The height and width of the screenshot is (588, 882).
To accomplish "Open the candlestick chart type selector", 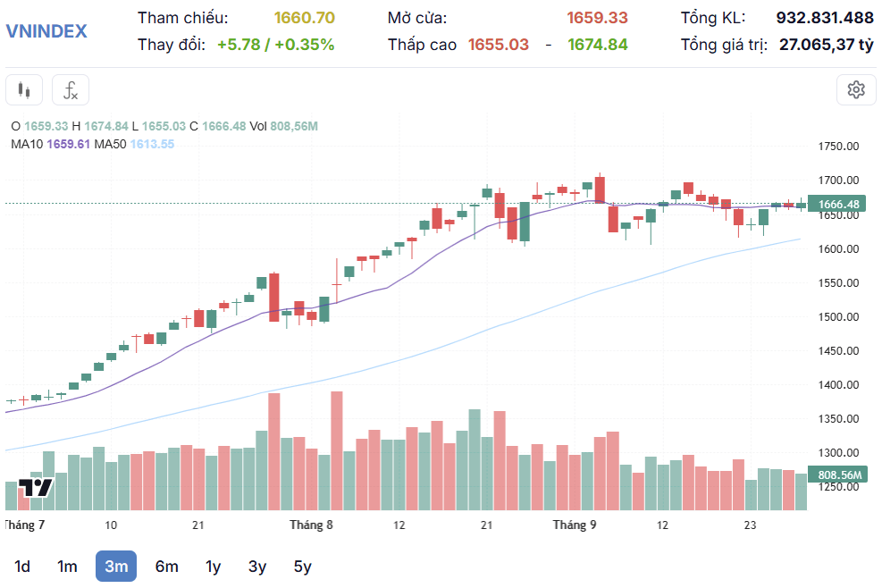I will point(24,90).
